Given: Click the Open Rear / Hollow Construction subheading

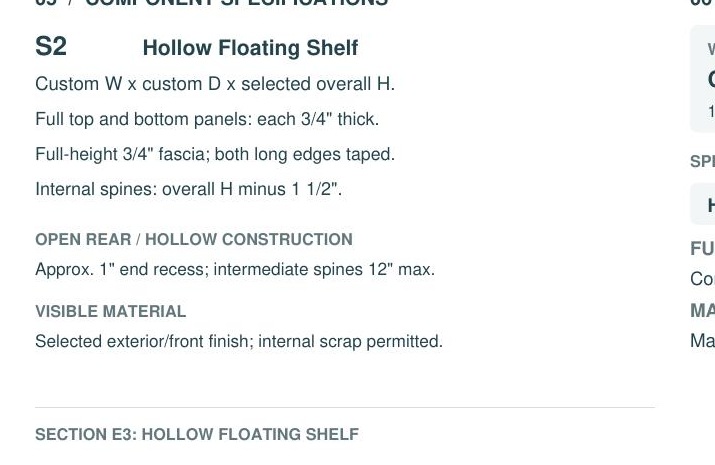Looking at the screenshot, I should coord(194,239).
